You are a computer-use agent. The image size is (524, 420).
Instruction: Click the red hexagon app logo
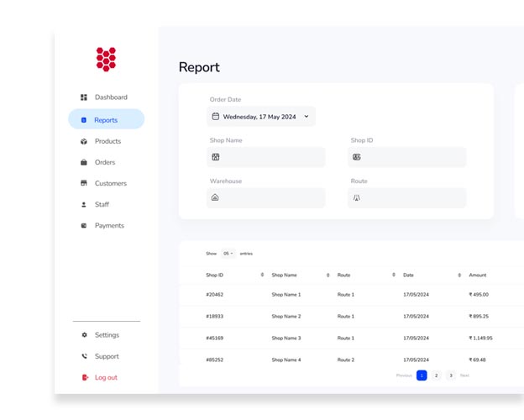point(106,58)
